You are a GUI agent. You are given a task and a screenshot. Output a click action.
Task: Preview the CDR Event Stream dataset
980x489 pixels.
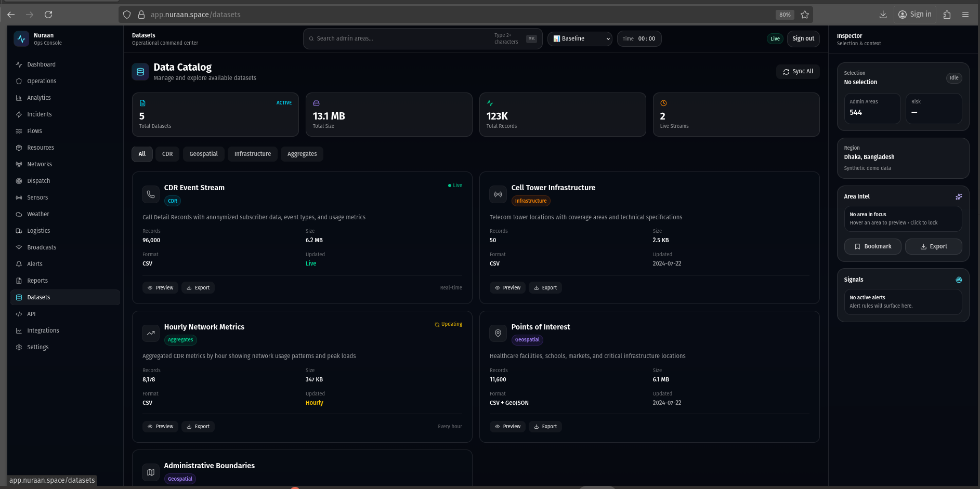tap(160, 288)
